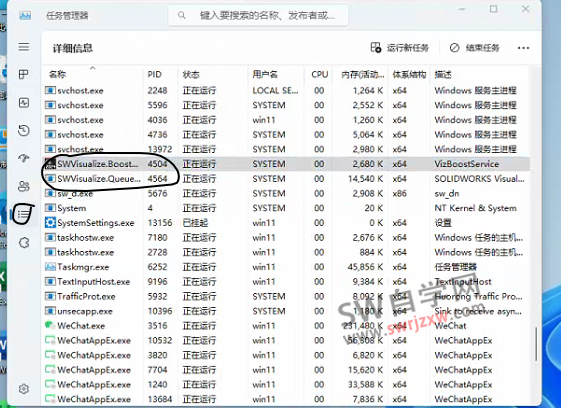Sort by the 内存 column header
Image resolution: width=561 pixels, height=408 pixels.
point(361,74)
